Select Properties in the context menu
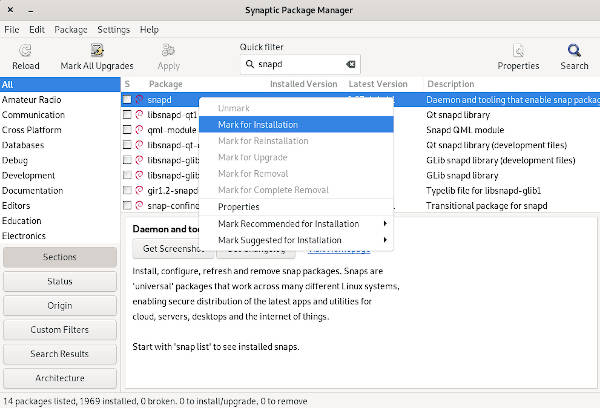 (296, 207)
